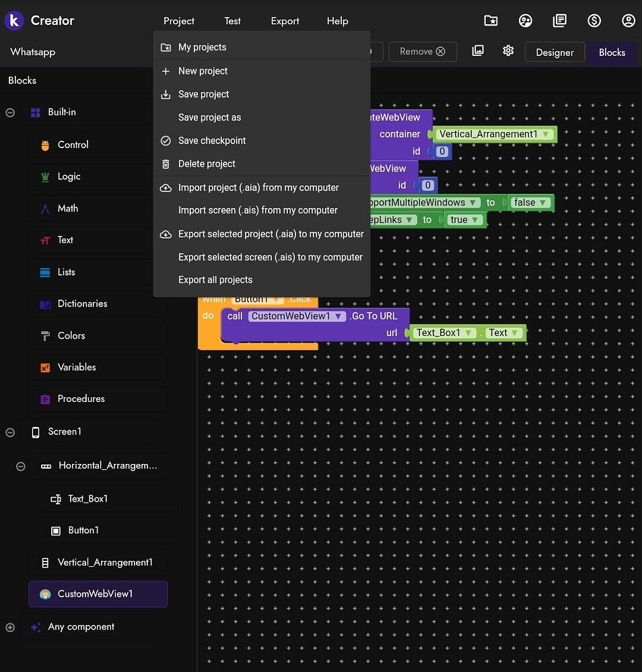Select the Math blocks category
The image size is (642, 672).
tap(98, 208)
